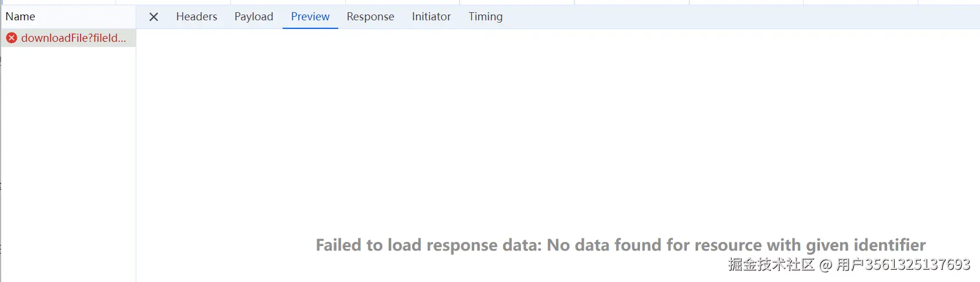
Task: View the Timing tab
Action: coord(486,17)
